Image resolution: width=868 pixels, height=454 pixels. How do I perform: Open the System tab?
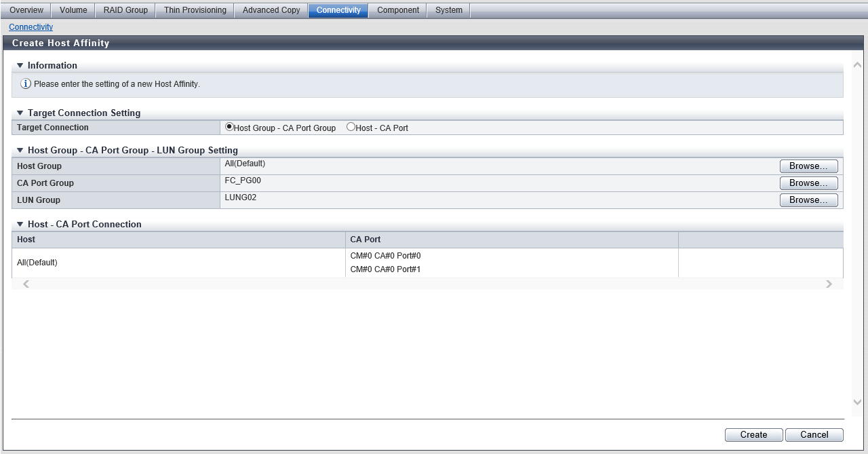(x=448, y=10)
